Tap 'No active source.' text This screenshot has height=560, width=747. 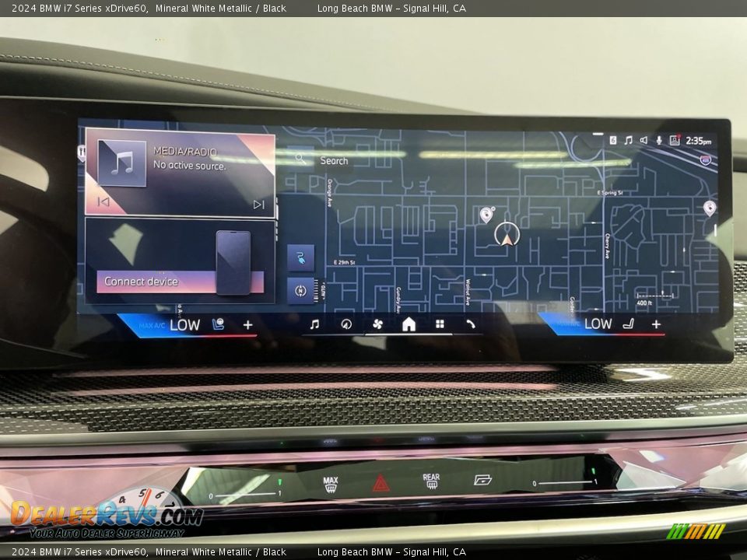(190, 165)
